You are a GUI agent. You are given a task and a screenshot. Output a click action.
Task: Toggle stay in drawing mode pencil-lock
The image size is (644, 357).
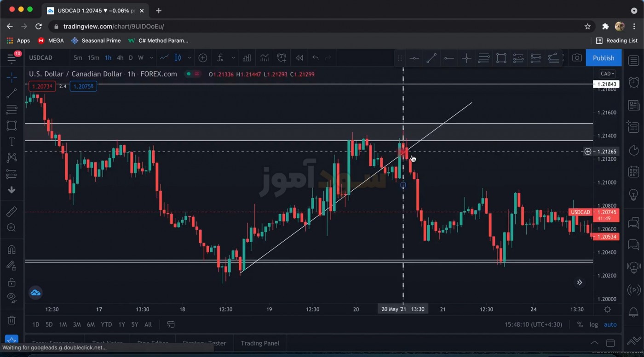click(11, 266)
